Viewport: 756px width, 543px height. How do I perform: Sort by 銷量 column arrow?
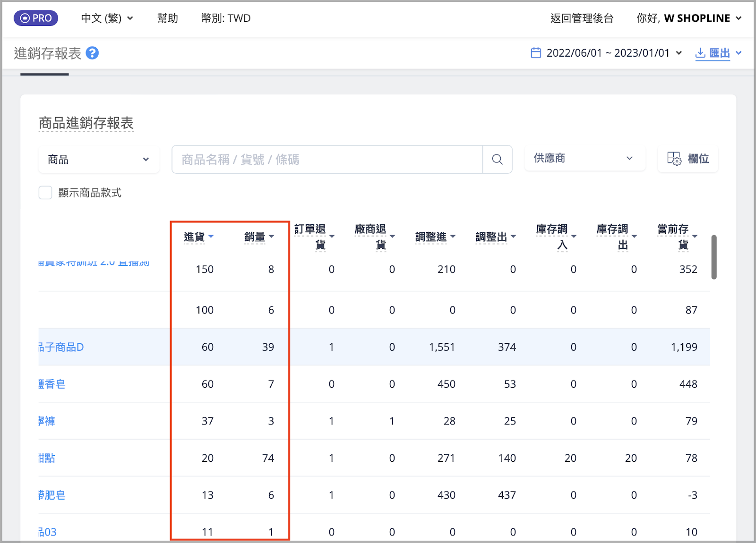pos(271,236)
